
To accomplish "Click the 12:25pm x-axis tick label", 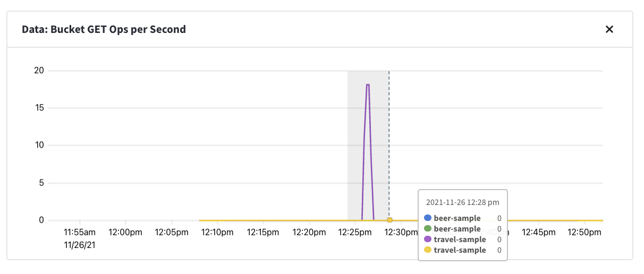I will pos(354,232).
